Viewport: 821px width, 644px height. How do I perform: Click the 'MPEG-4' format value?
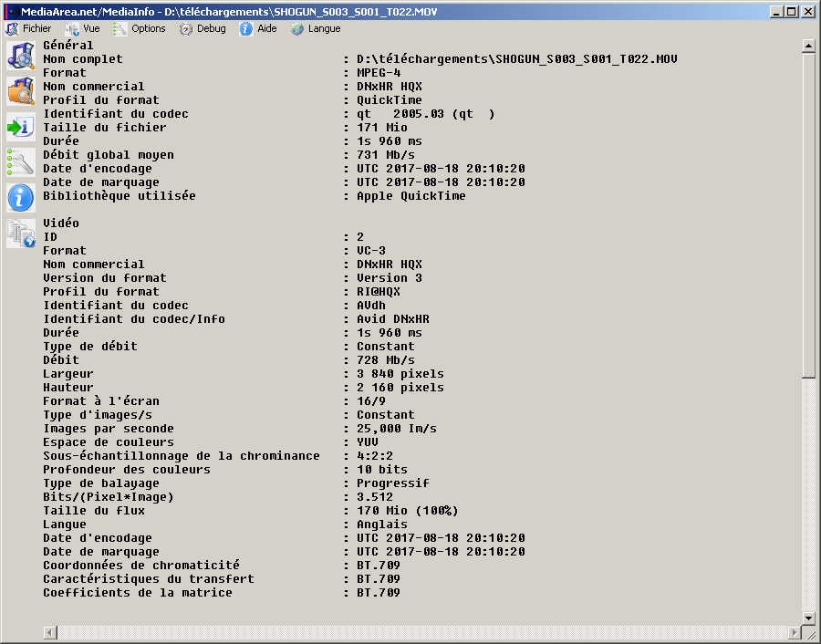pos(379,73)
